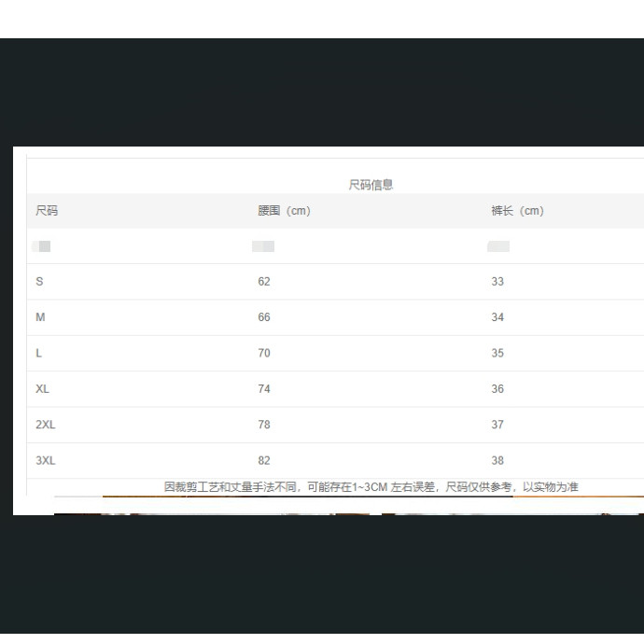Select the 裤长 (cm) column header
This screenshot has height=644, width=644.
[517, 211]
